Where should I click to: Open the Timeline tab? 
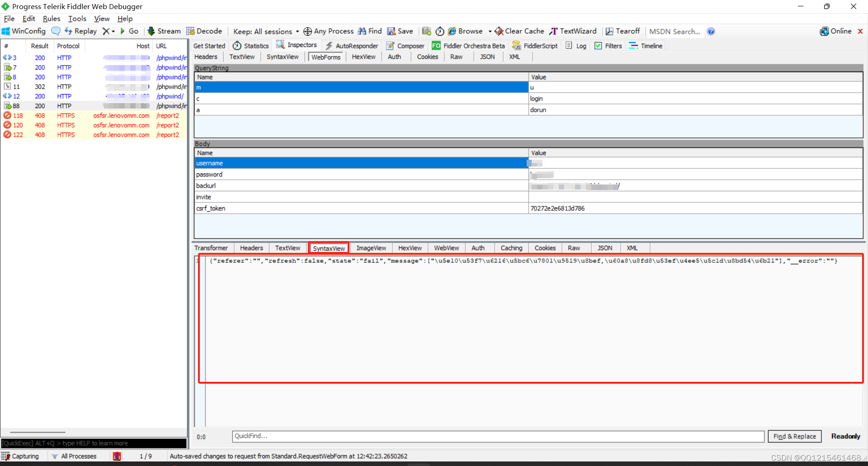click(646, 46)
